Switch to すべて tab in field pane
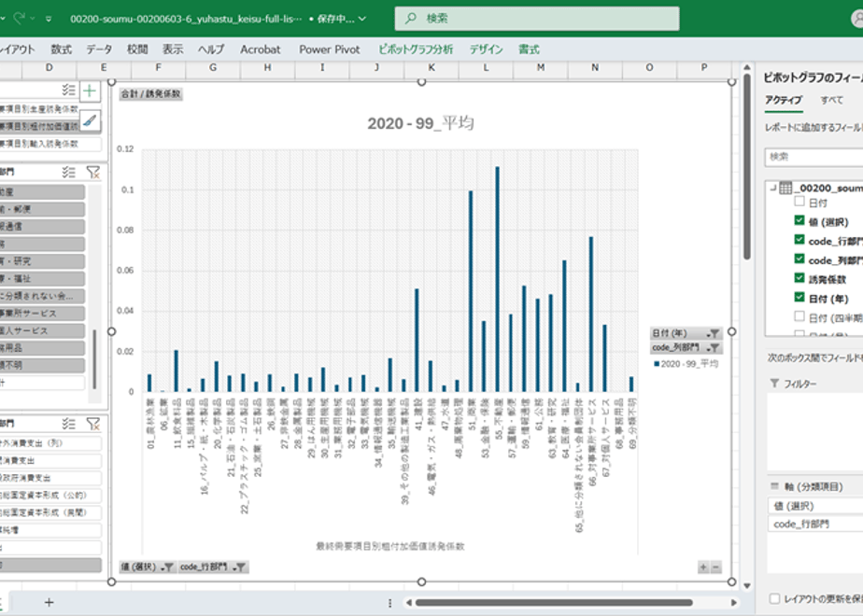This screenshot has height=616, width=863. [x=831, y=100]
